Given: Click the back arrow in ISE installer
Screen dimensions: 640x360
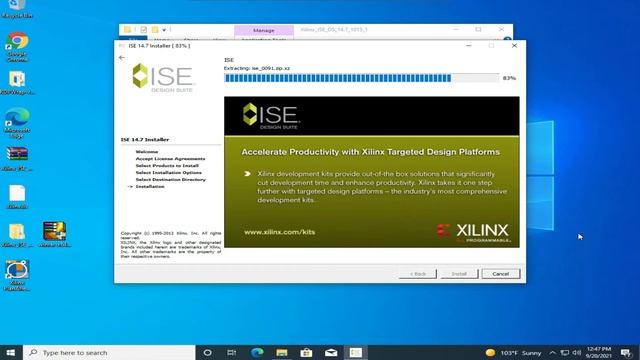Looking at the screenshot, I should point(122,58).
